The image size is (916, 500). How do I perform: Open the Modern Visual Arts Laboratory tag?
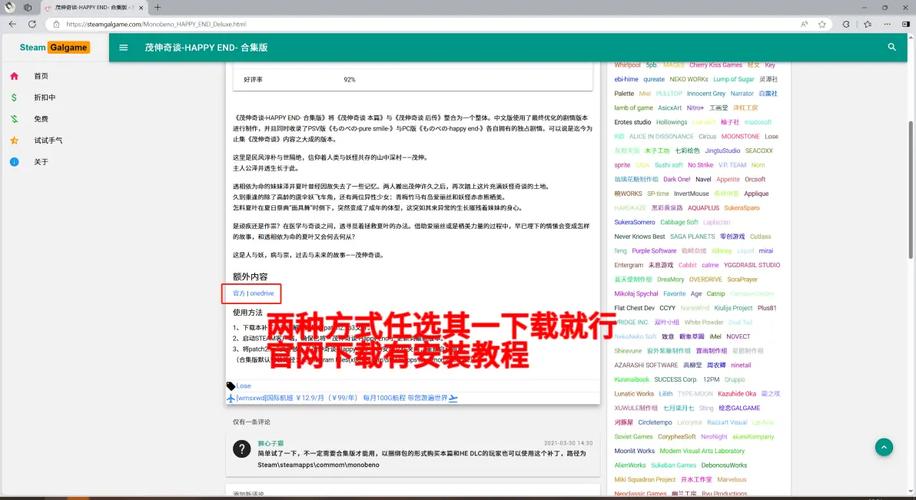pos(702,451)
